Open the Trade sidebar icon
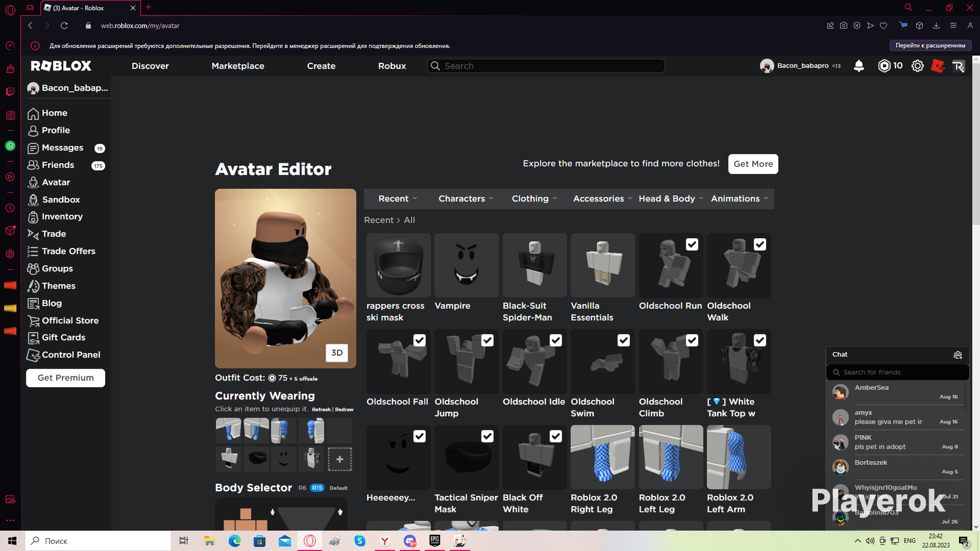 [33, 234]
